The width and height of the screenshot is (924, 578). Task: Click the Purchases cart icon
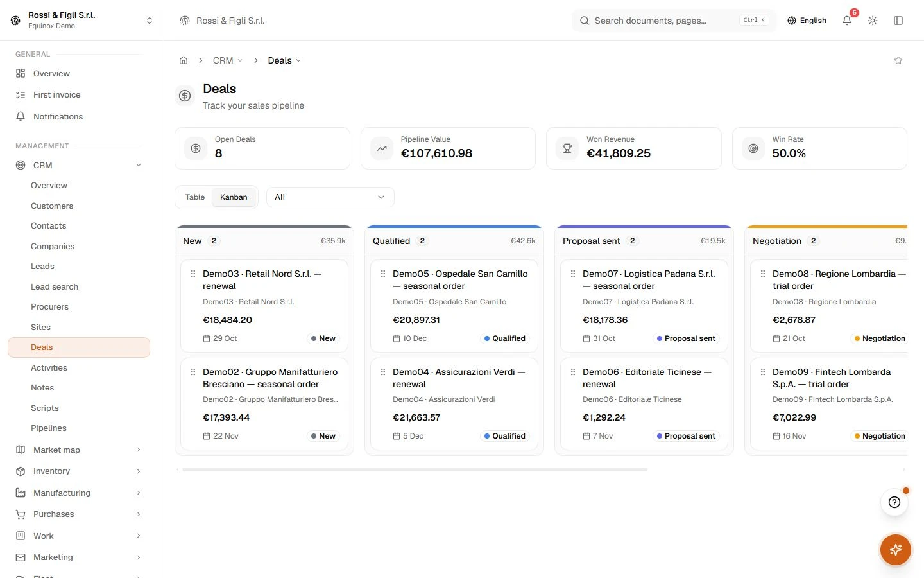coord(21,514)
